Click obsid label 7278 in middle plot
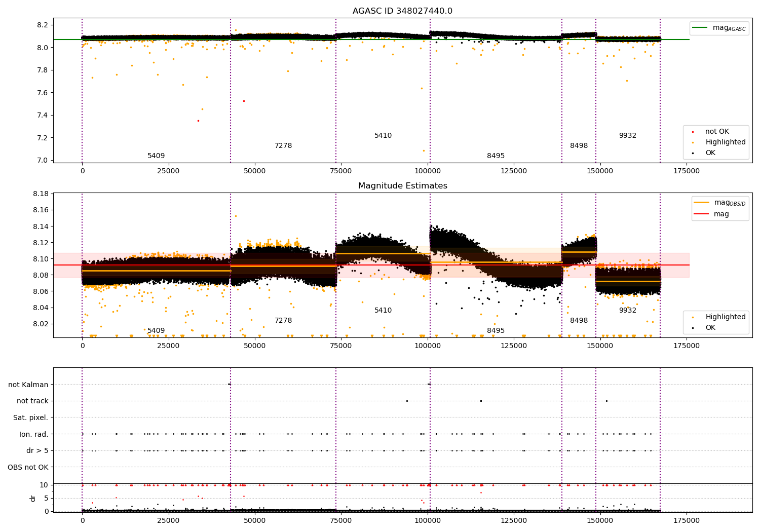The image size is (760, 532). pyautogui.click(x=283, y=321)
